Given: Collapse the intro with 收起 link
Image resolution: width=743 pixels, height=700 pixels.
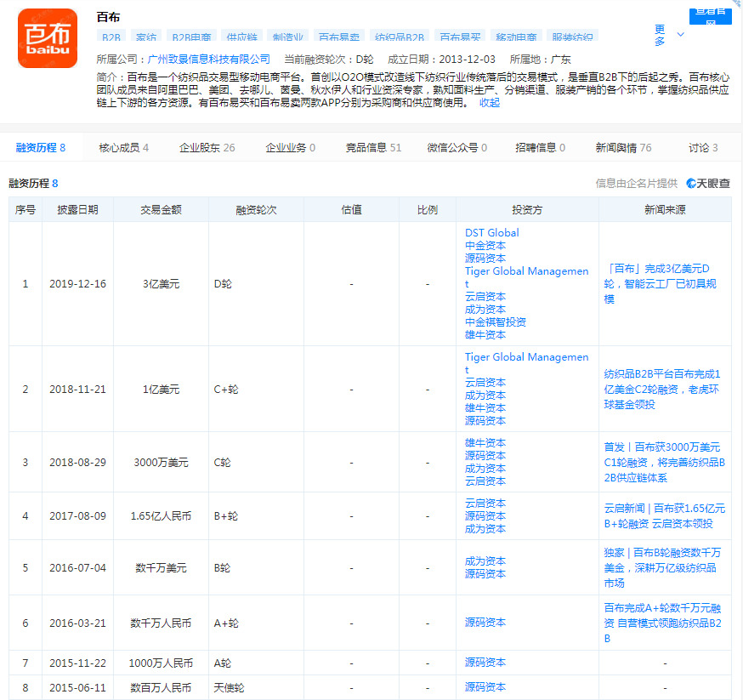Looking at the screenshot, I should click(x=490, y=103).
